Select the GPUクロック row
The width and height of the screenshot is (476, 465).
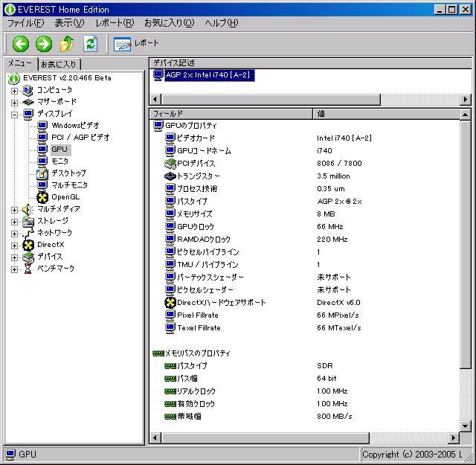tap(304, 227)
